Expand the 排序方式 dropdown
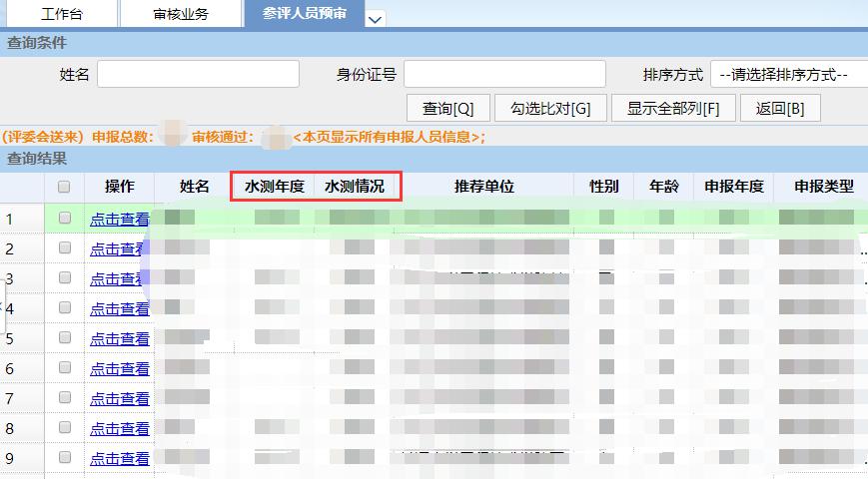868x479 pixels. 788,75
